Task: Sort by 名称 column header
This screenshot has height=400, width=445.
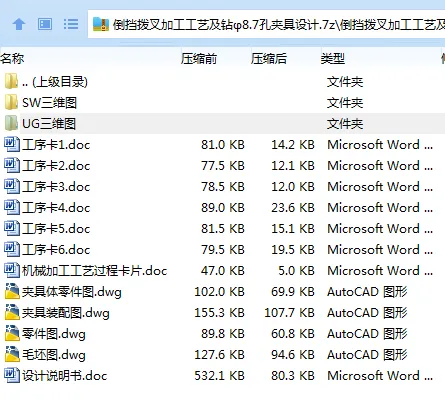Action: (12, 59)
